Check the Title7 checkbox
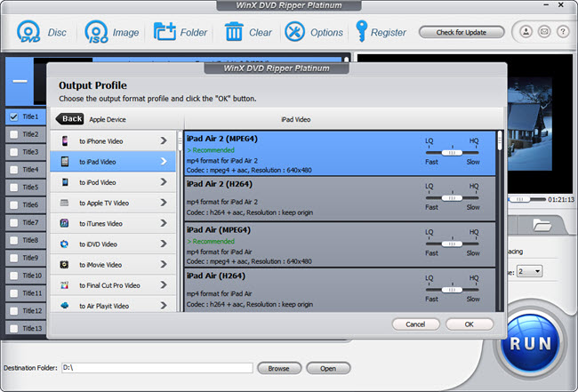578x392 pixels. coord(14,222)
